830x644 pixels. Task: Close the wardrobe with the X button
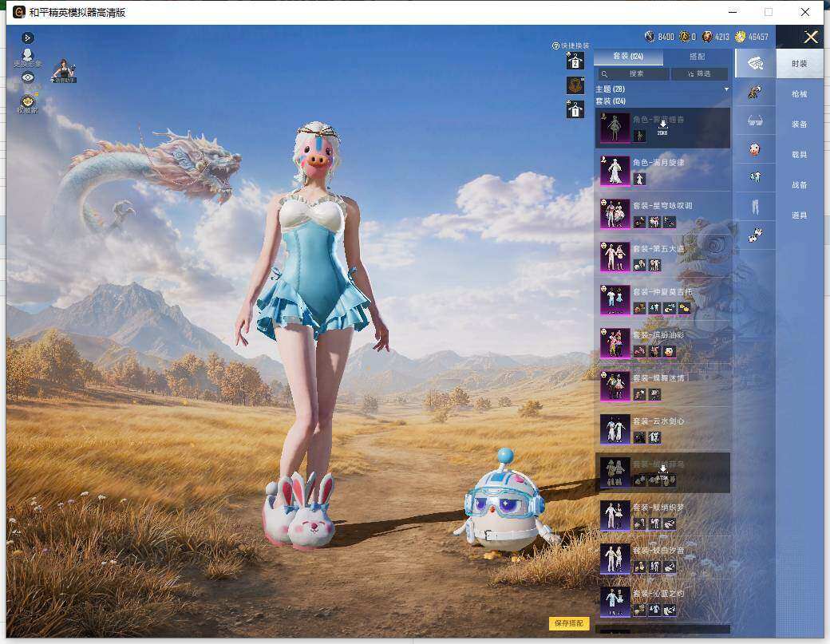810,37
